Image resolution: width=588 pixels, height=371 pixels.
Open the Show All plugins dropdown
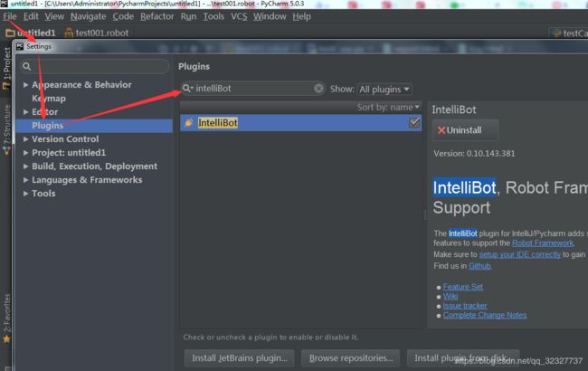[384, 89]
